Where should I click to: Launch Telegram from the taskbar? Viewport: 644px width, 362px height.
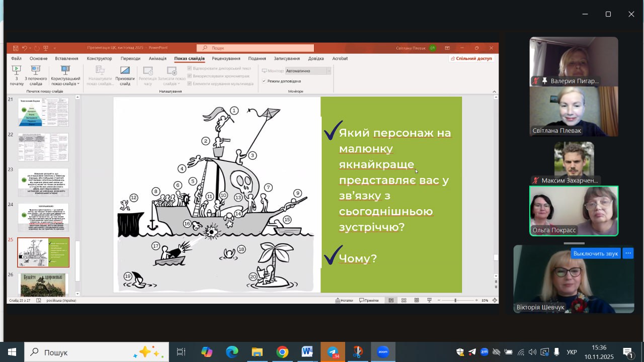coord(333,352)
